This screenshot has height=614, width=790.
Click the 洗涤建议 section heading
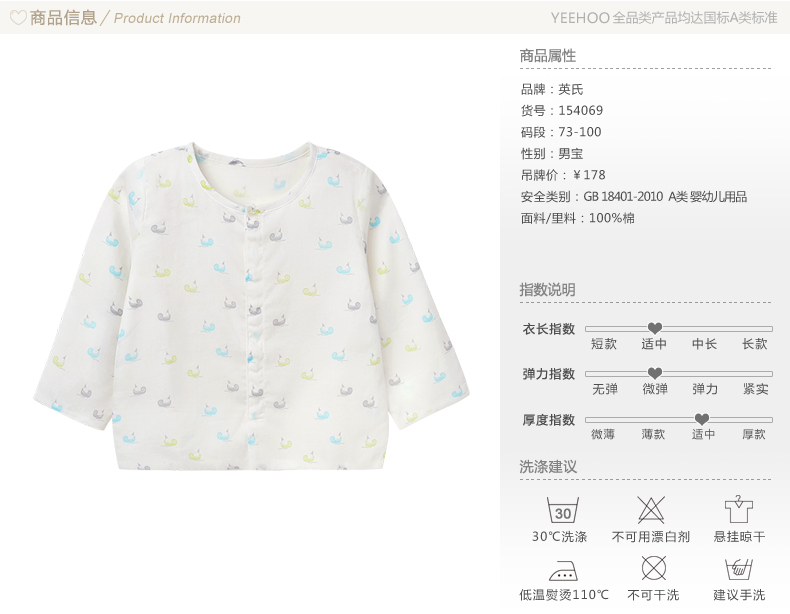click(548, 466)
